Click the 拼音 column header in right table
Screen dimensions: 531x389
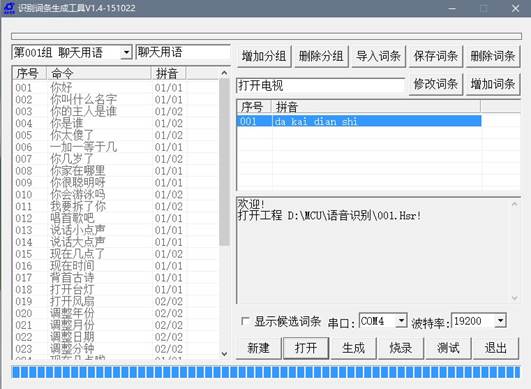376,107
